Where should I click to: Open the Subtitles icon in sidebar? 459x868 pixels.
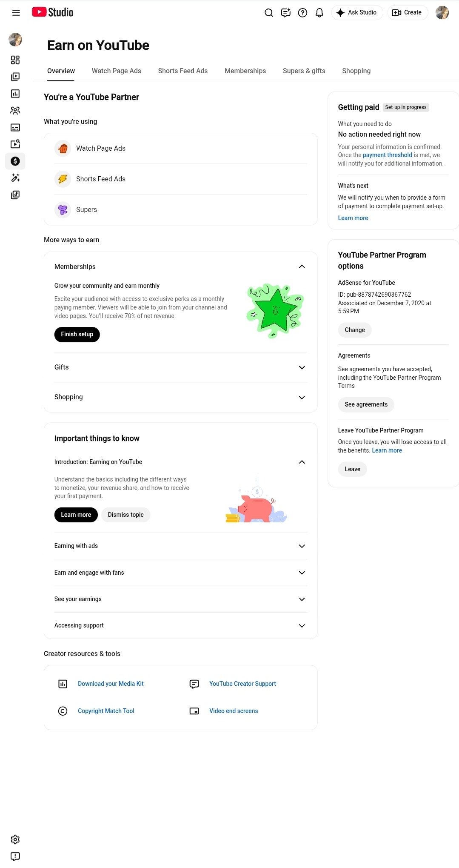pos(15,127)
